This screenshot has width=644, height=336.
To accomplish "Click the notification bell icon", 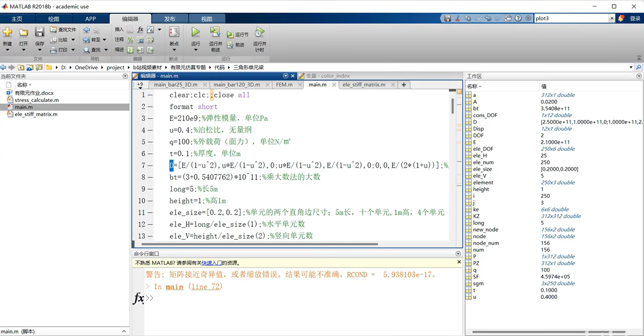I will pos(621,18).
